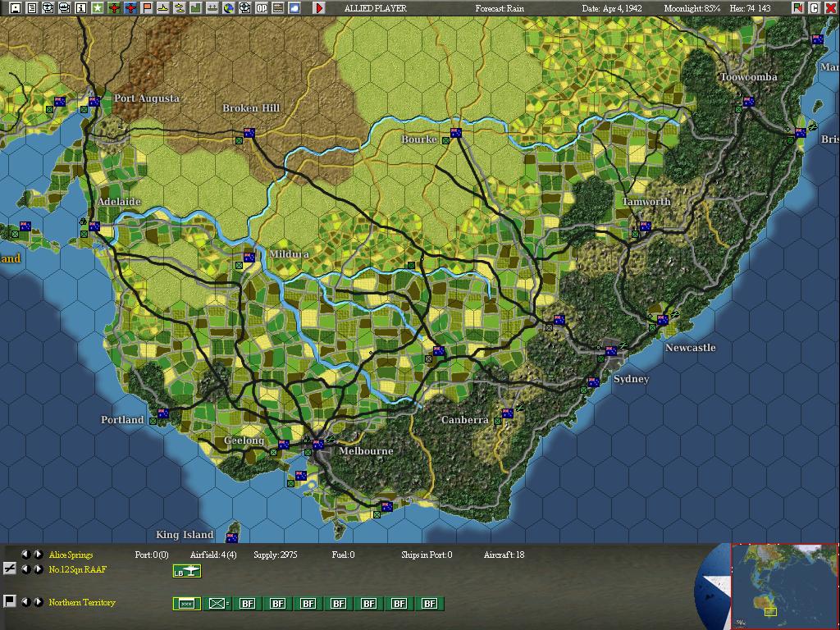Open the weather cloud icon
Image resolution: width=840 pixels, height=630 pixels.
coord(294,8)
